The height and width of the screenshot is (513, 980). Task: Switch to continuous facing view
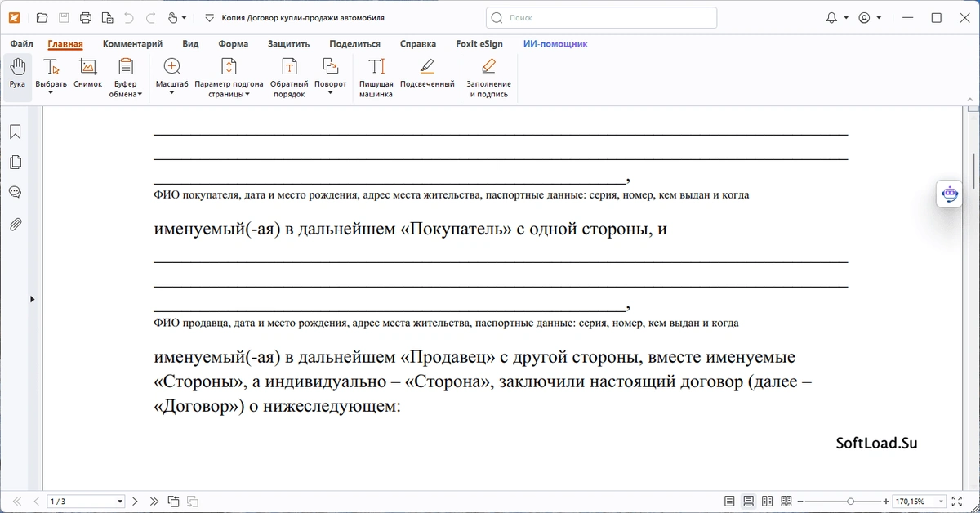(x=786, y=502)
